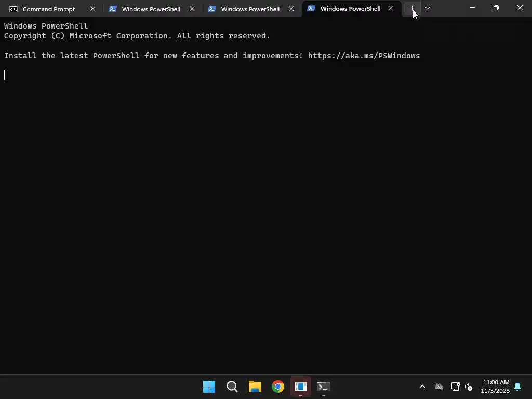Open notifications bell icon
The height and width of the screenshot is (399, 532).
518,387
